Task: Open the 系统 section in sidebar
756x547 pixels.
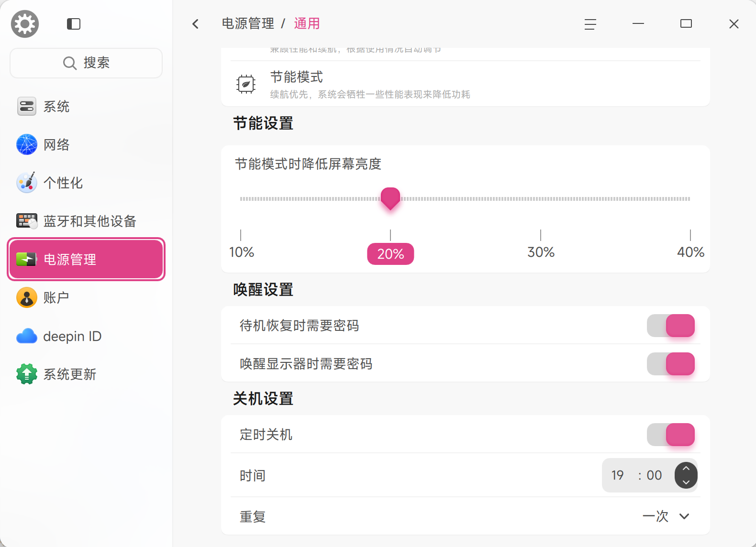Action: click(x=56, y=106)
